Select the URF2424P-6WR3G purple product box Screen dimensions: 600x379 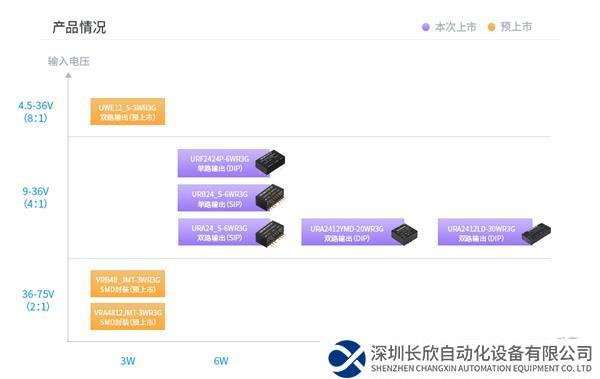coord(223,163)
